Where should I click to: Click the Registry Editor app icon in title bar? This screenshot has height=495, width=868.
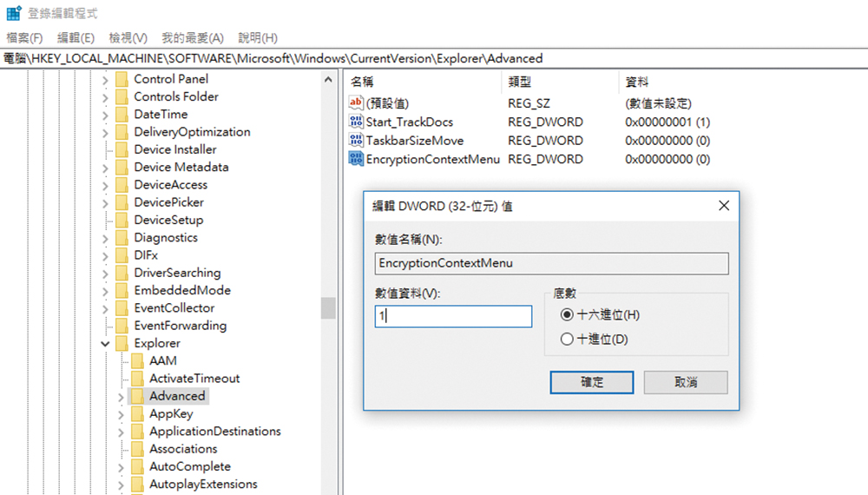14,13
